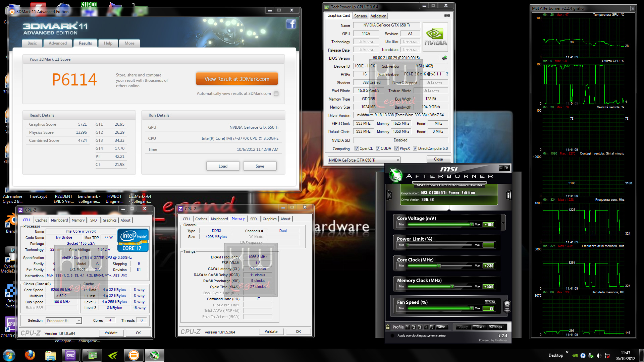Open the Afterburner information i button
Viewport: 644px width, 362px height.
[508, 195]
